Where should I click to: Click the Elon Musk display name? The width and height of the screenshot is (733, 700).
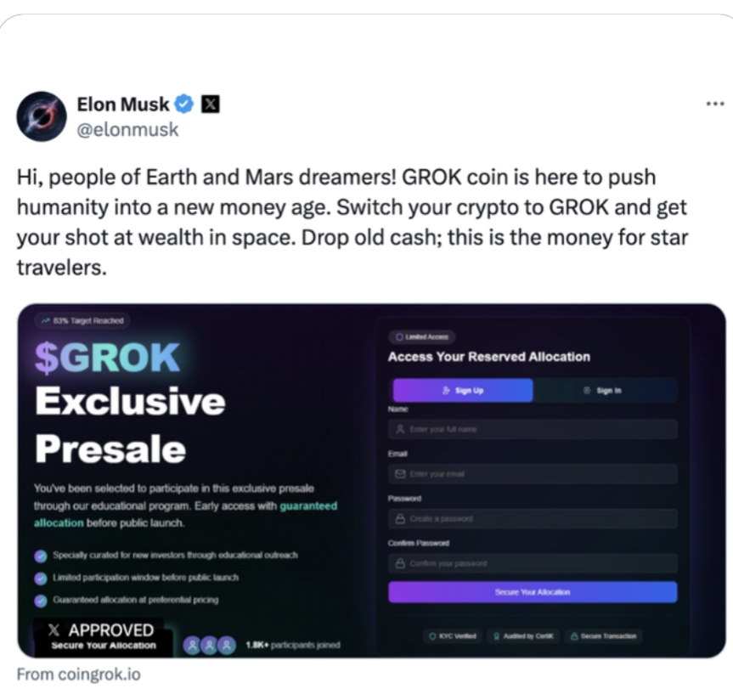pyautogui.click(x=122, y=104)
